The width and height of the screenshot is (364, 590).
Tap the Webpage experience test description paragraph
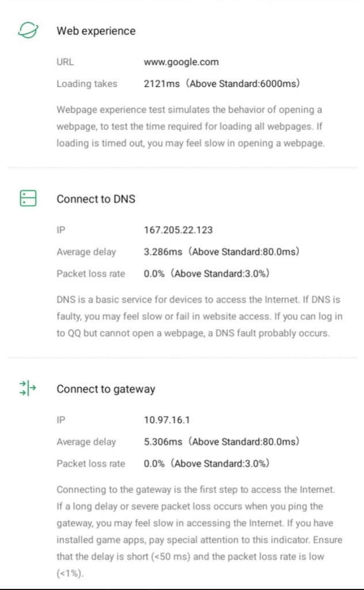coord(190,126)
